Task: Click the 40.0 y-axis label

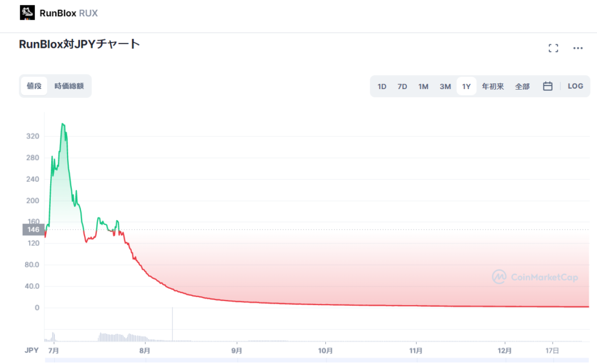Action: [x=31, y=286]
